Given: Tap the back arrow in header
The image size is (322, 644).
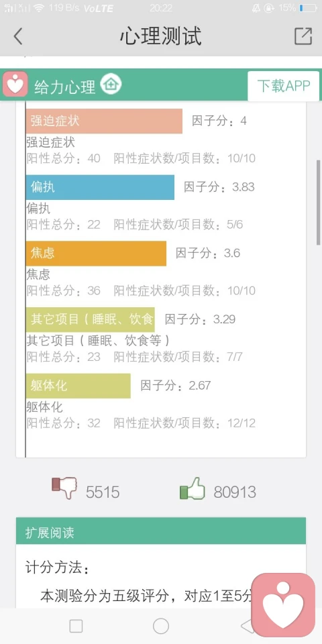Looking at the screenshot, I should [x=17, y=36].
